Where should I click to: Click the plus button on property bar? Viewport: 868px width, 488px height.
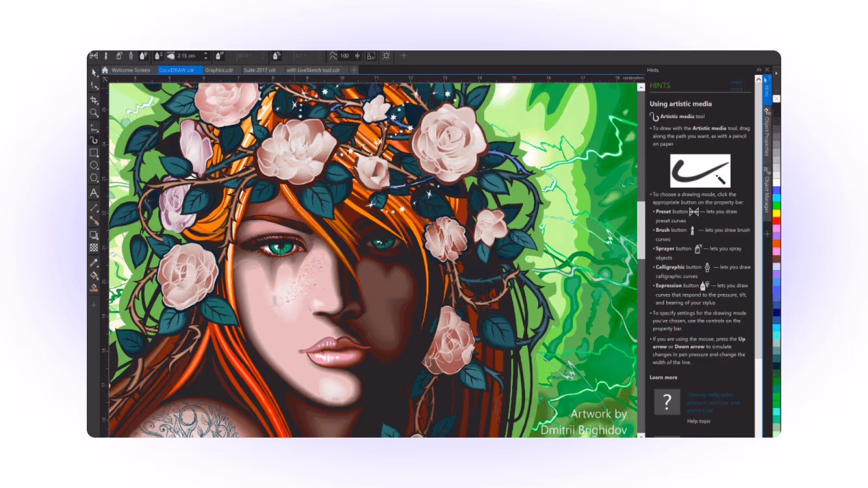pos(404,56)
